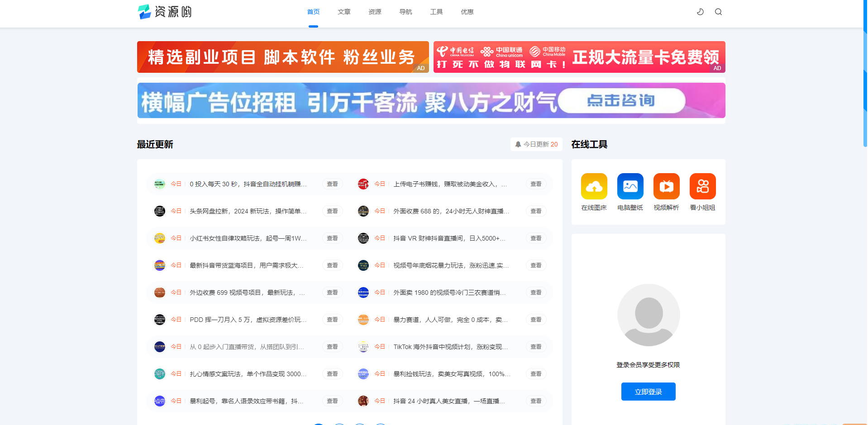This screenshot has width=868, height=425.
Task: Open post PDD 挥一刀月入 5 万
Action: (x=248, y=320)
